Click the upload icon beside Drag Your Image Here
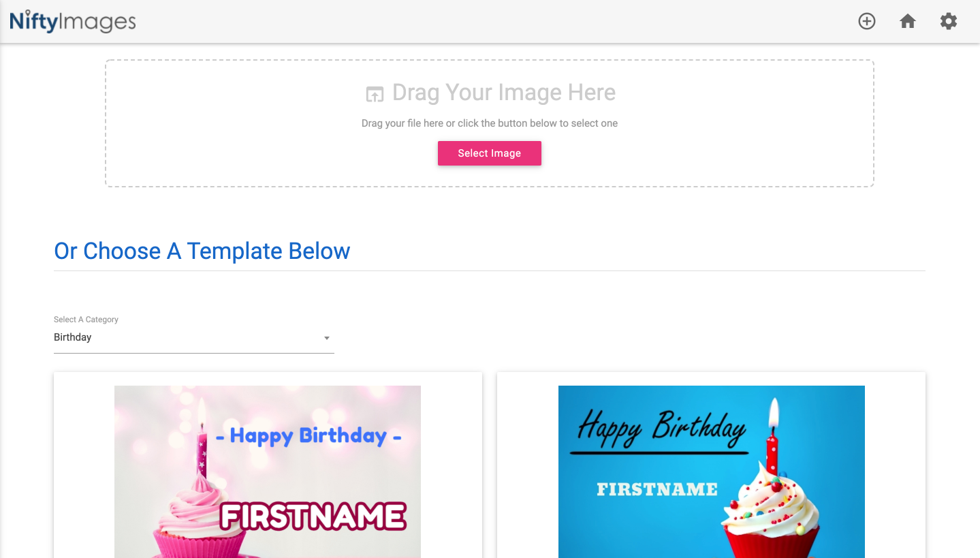Viewport: 980px width, 558px height. coord(375,94)
